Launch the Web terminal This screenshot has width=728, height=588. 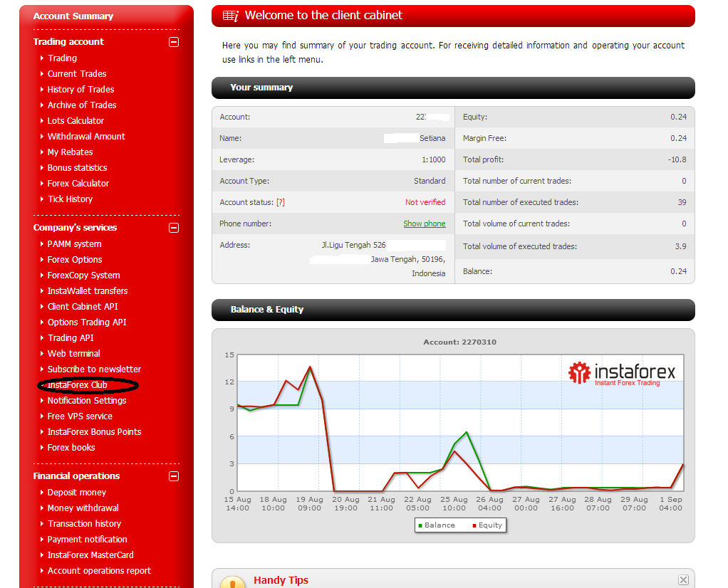(x=74, y=354)
